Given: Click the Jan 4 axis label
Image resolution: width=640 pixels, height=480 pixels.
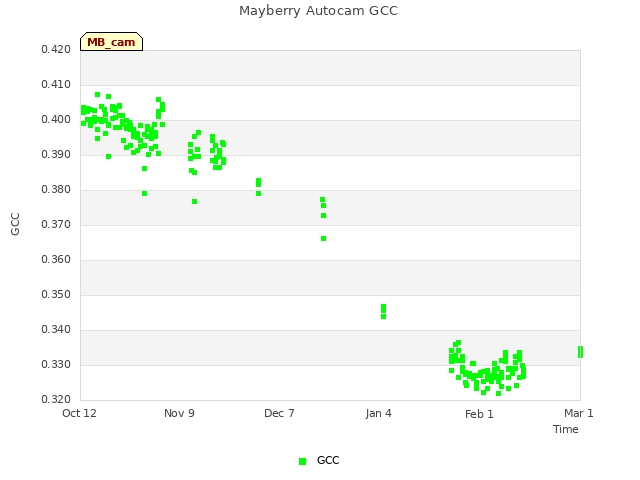Looking at the screenshot, I should click(378, 413).
